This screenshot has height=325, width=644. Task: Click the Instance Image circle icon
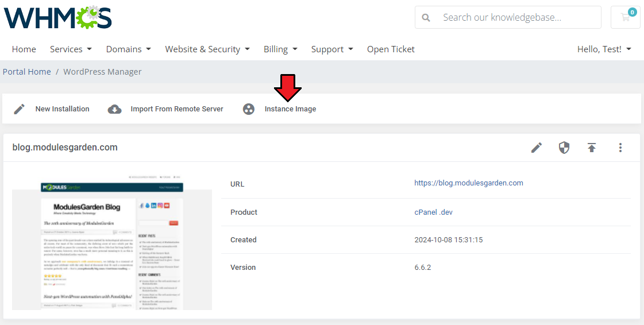(249, 109)
